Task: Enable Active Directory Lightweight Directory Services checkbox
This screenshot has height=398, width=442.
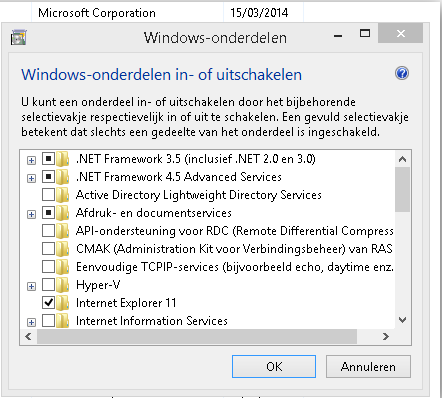Action: (48, 195)
